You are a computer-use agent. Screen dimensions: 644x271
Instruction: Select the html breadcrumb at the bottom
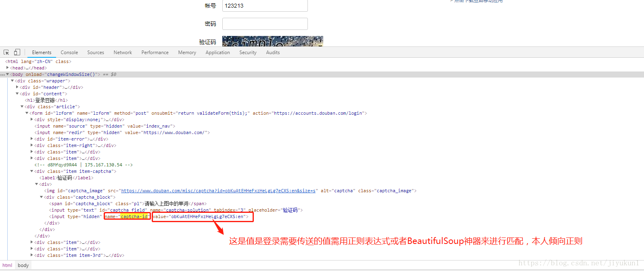(7, 265)
